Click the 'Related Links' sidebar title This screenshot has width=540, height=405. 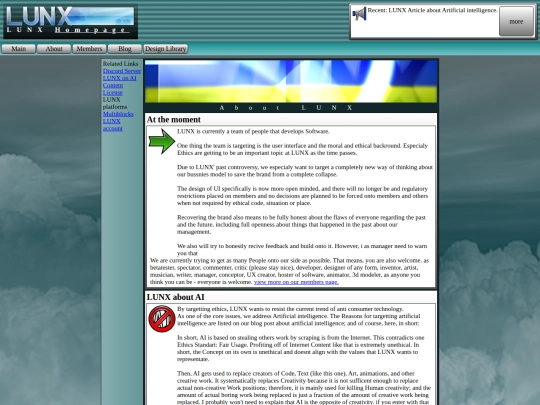point(120,64)
